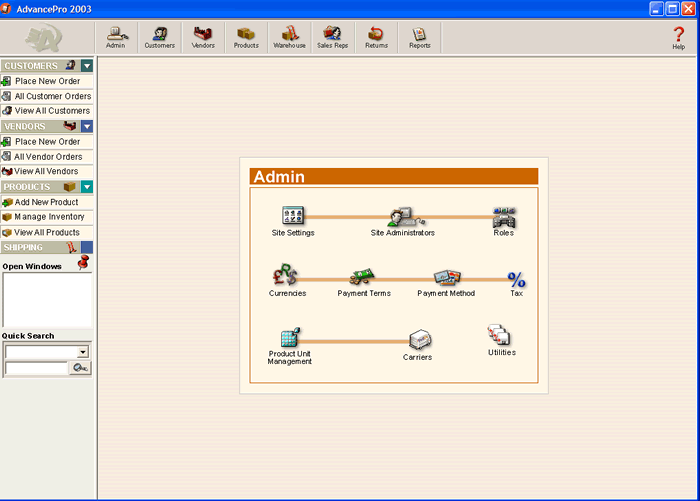Image resolution: width=700 pixels, height=501 pixels.
Task: Open All Customer Orders
Action: [46, 96]
